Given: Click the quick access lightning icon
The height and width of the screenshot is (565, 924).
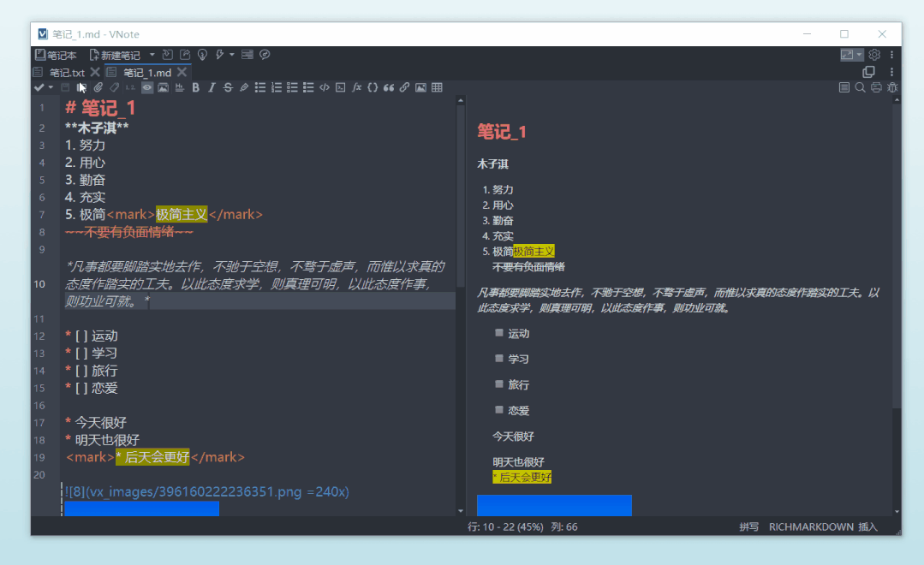Looking at the screenshot, I should (219, 55).
